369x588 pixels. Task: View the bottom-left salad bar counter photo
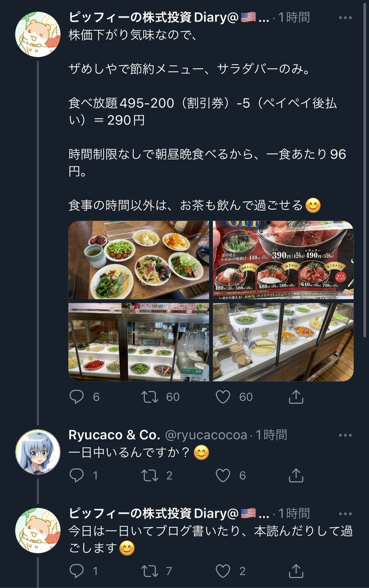tap(138, 342)
